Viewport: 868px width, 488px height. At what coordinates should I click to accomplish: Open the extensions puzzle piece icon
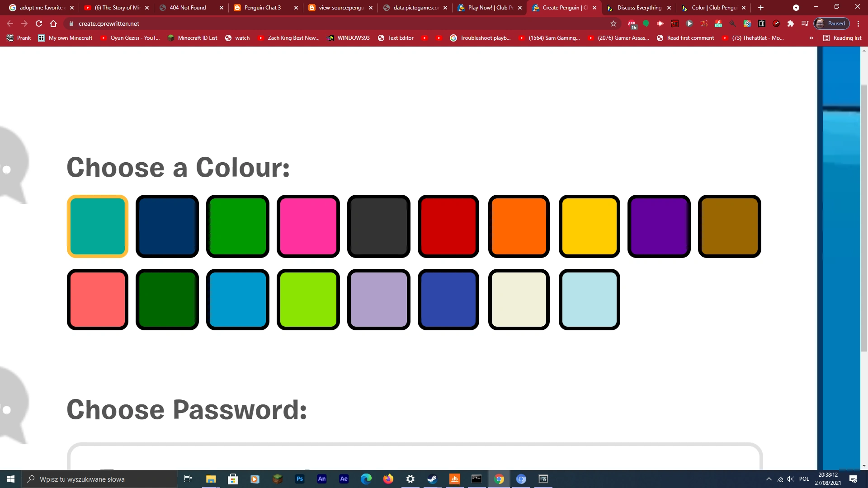click(791, 23)
